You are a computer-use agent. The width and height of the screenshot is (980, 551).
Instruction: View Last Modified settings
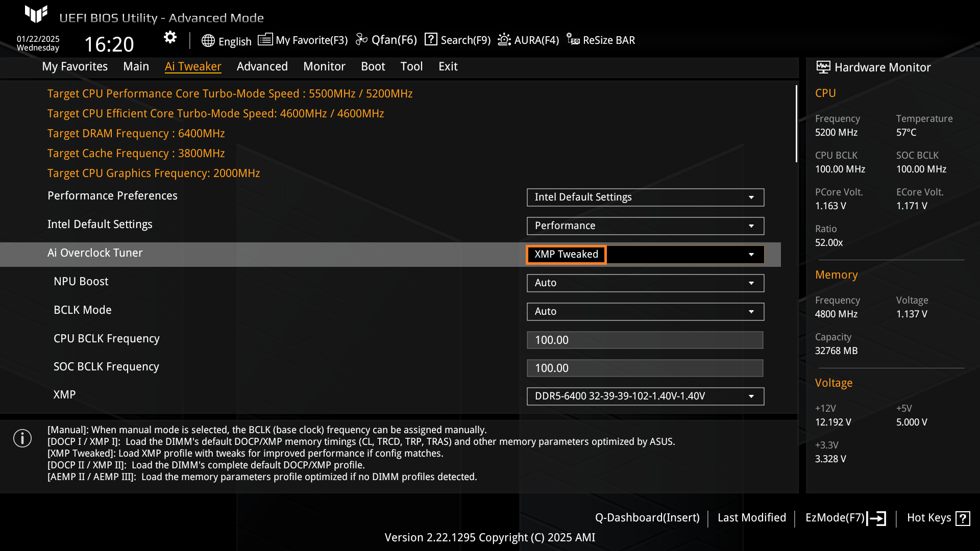[x=752, y=517]
